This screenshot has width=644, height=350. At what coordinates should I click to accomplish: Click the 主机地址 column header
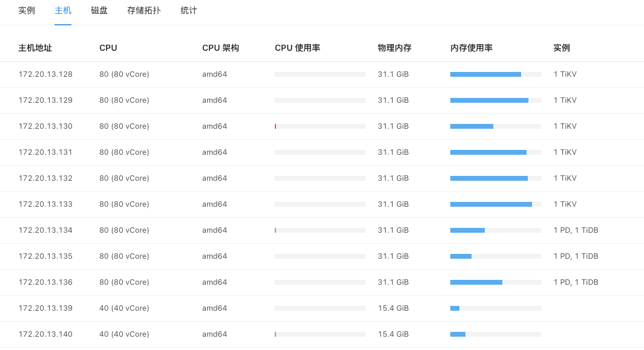click(35, 48)
